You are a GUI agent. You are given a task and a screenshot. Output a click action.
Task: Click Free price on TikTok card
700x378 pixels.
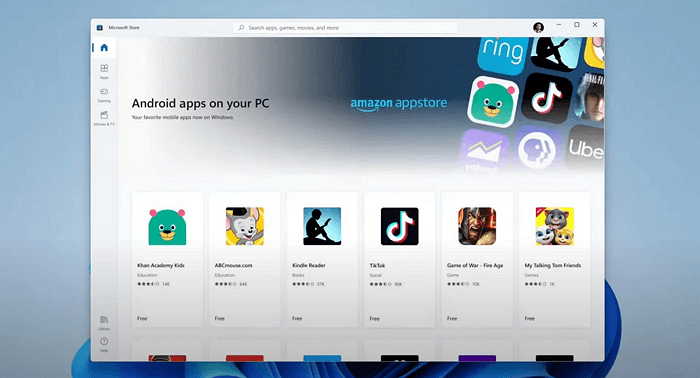point(375,318)
